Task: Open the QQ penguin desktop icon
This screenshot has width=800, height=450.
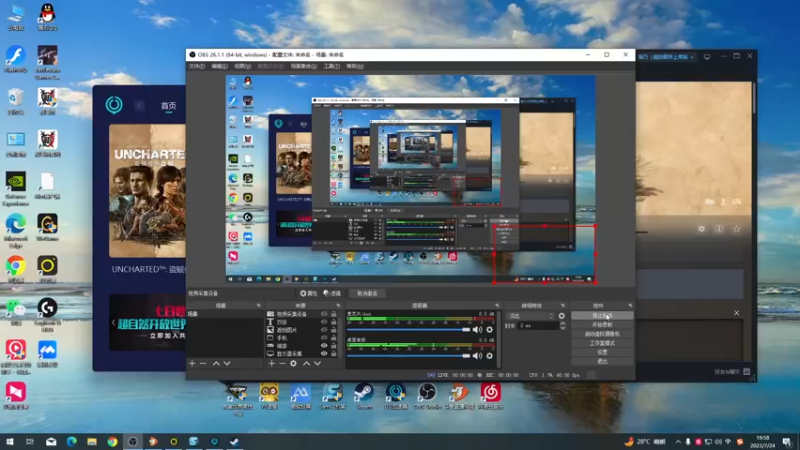Action: click(x=47, y=16)
